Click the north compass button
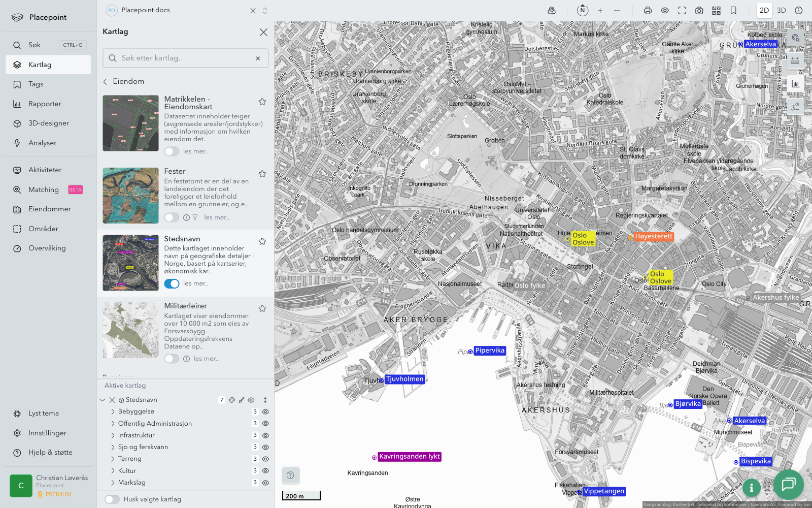The image size is (812, 508). click(x=583, y=10)
